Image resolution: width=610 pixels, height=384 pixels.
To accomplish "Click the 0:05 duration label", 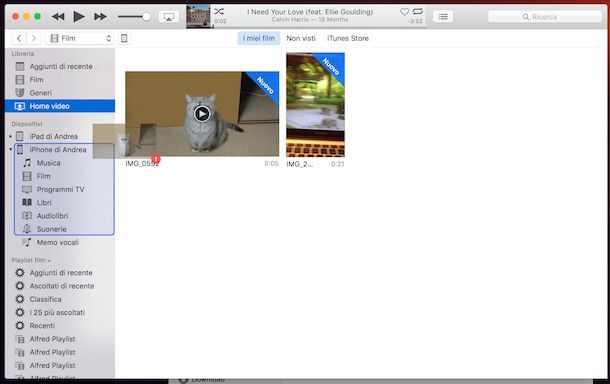I will coord(272,164).
